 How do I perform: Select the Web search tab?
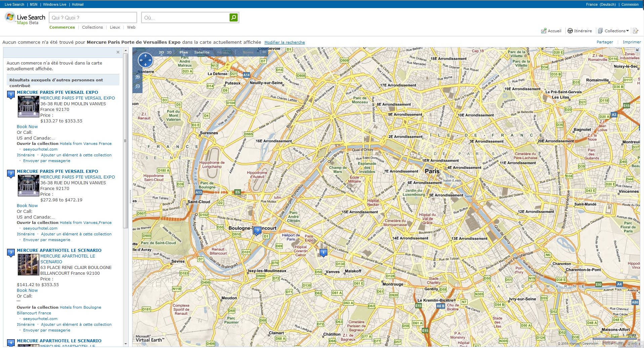tap(131, 27)
